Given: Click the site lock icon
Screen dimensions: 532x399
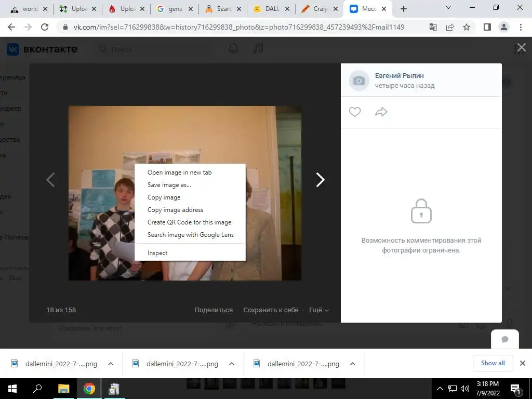Looking at the screenshot, I should pos(65,27).
